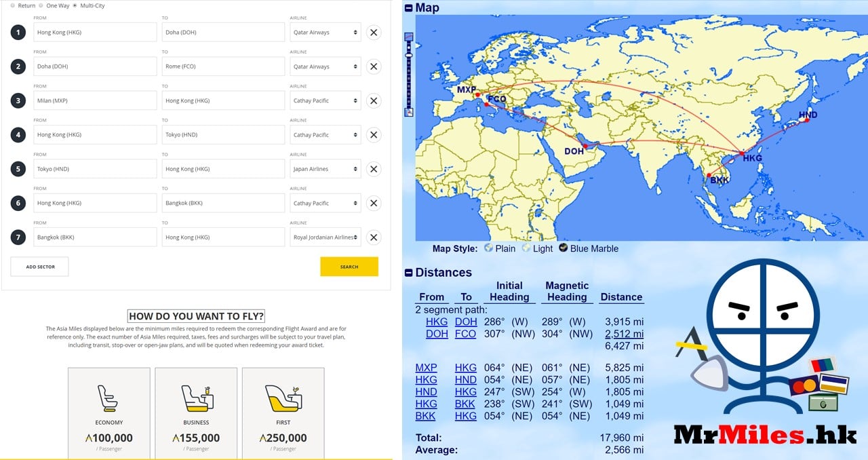Select the One Way radio button

pos(41,5)
